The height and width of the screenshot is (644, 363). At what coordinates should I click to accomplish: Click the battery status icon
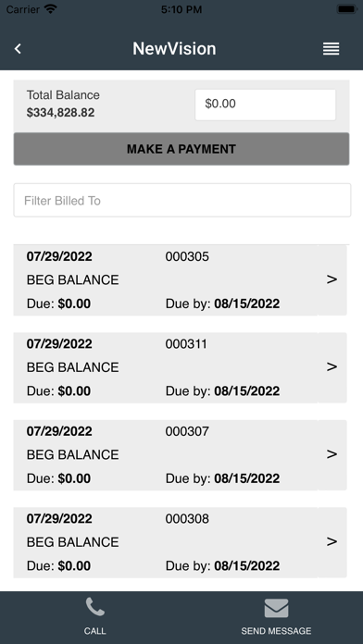346,9
